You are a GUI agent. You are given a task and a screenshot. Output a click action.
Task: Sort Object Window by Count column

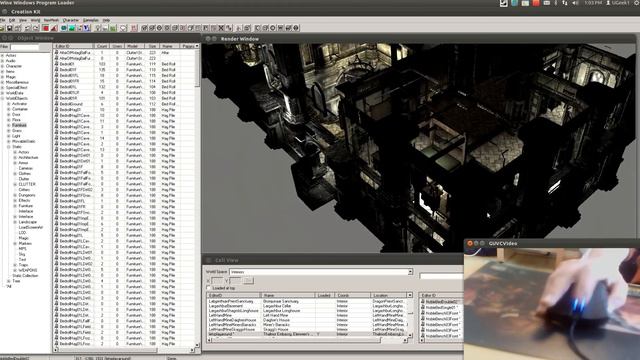coord(102,47)
